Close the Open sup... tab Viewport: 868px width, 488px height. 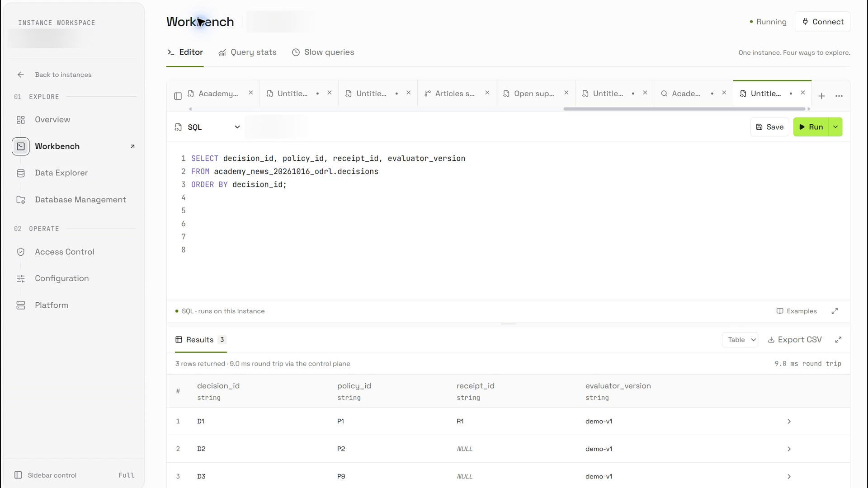[x=566, y=93]
